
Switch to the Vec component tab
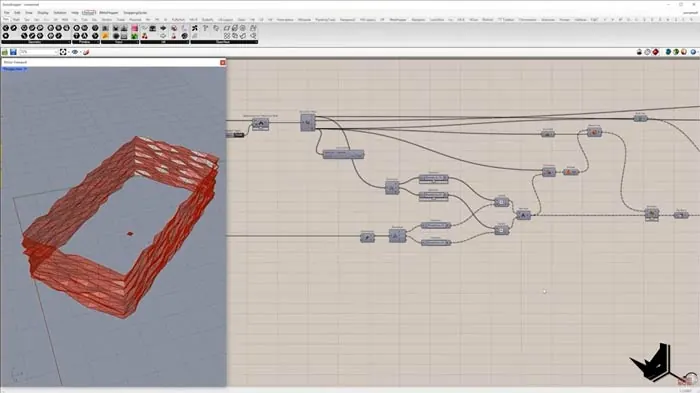pyautogui.click(x=37, y=20)
